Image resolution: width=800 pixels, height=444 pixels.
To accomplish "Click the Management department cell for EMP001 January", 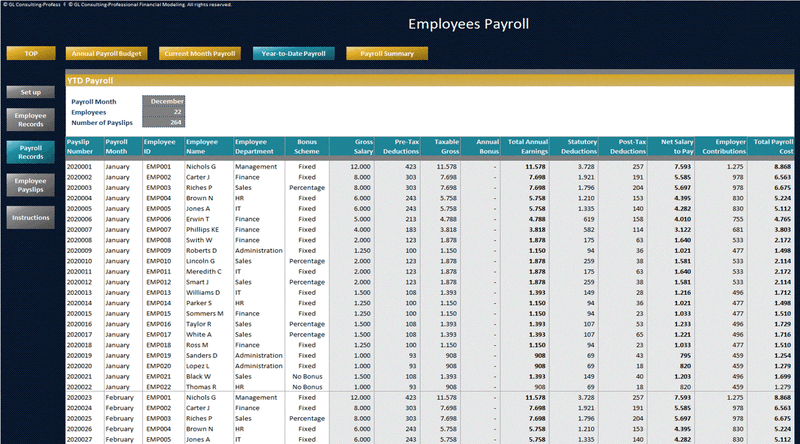I will pos(256,166).
